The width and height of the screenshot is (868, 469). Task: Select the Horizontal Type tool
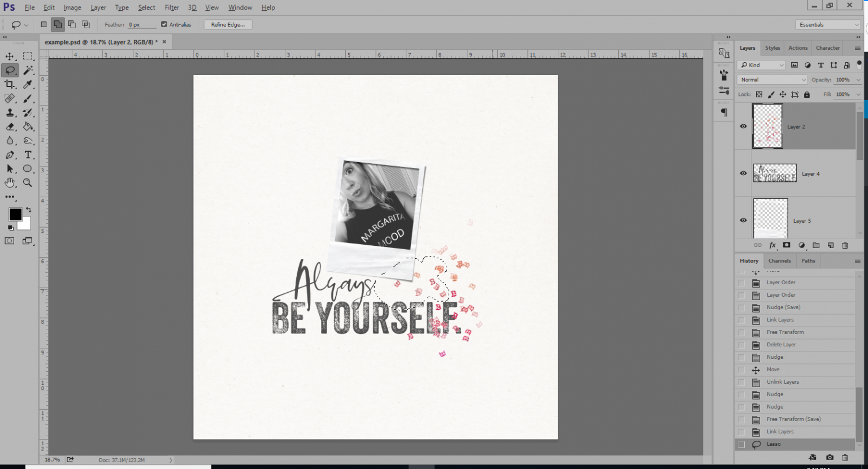[x=28, y=155]
